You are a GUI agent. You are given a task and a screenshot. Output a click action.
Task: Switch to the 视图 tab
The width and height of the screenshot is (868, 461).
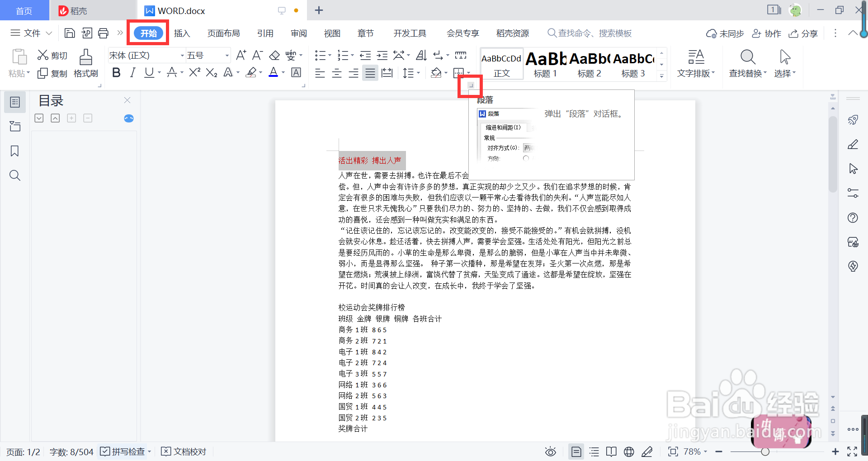point(332,33)
